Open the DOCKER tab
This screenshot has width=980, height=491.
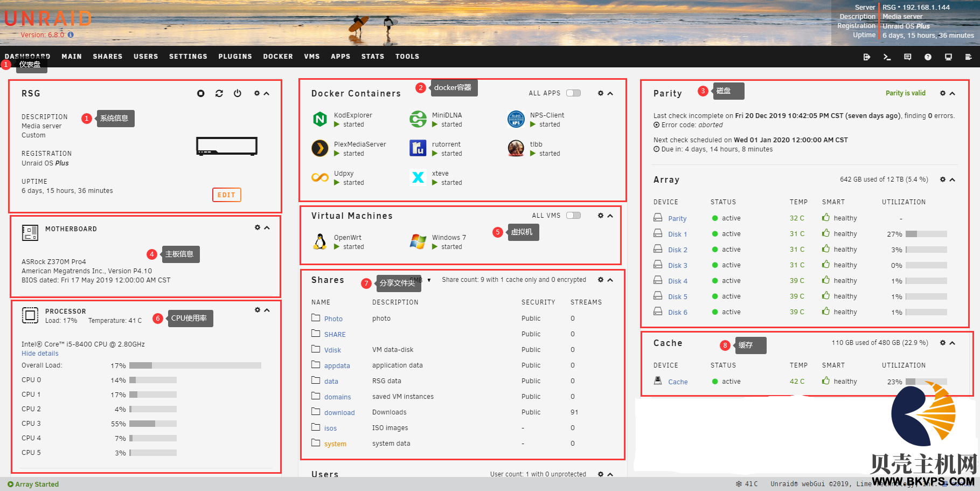click(278, 57)
